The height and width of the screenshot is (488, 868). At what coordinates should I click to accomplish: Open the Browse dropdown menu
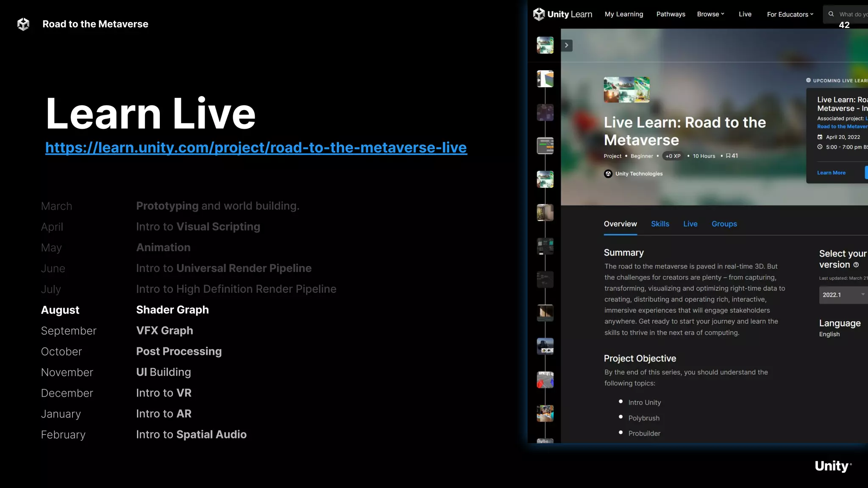pos(710,14)
